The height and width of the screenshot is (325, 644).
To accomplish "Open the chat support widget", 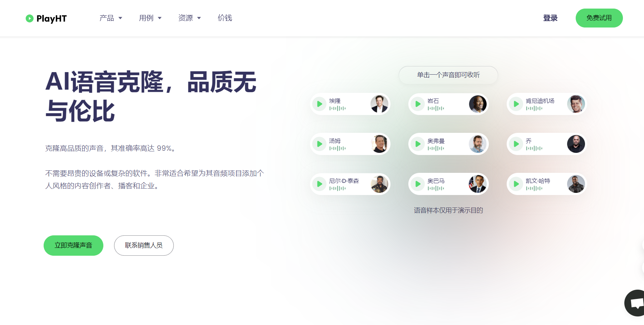I will pos(635,303).
